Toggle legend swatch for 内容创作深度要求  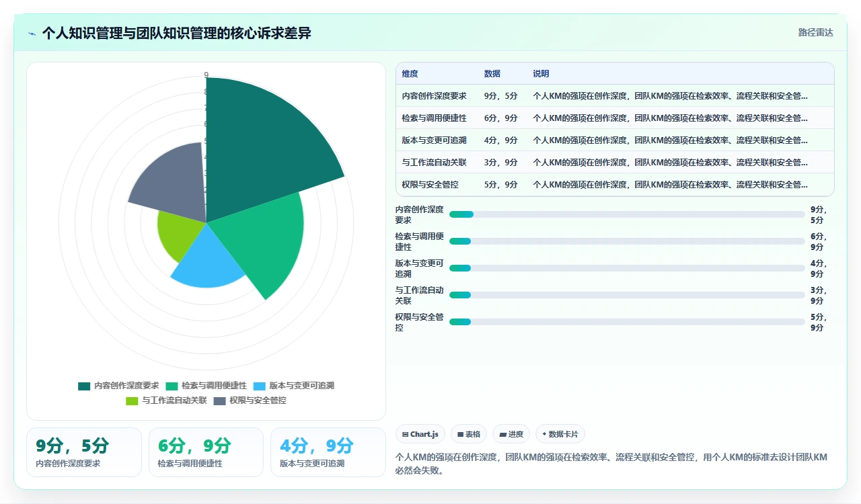[x=84, y=386]
